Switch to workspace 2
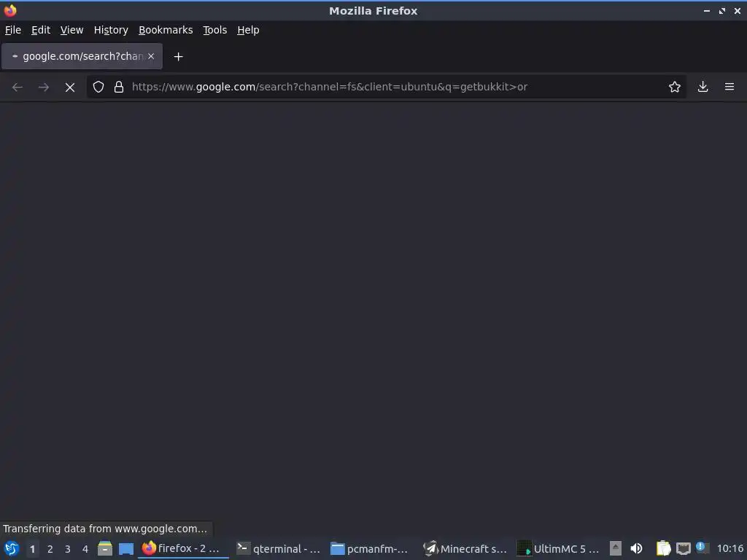Image resolution: width=747 pixels, height=560 pixels. (x=50, y=549)
